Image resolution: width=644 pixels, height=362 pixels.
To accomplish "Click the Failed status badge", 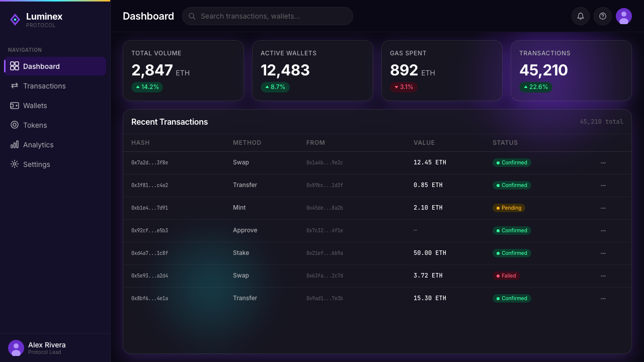I will (x=506, y=276).
